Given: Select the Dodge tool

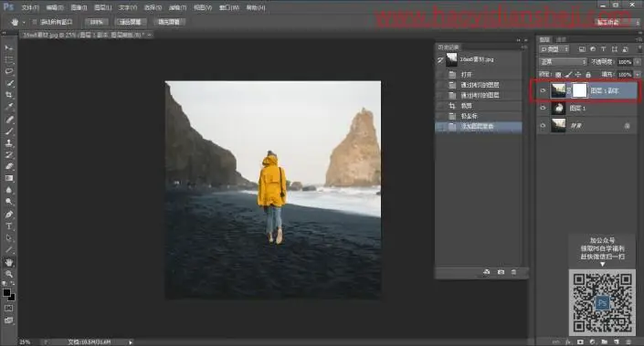Looking at the screenshot, I should point(8,202).
